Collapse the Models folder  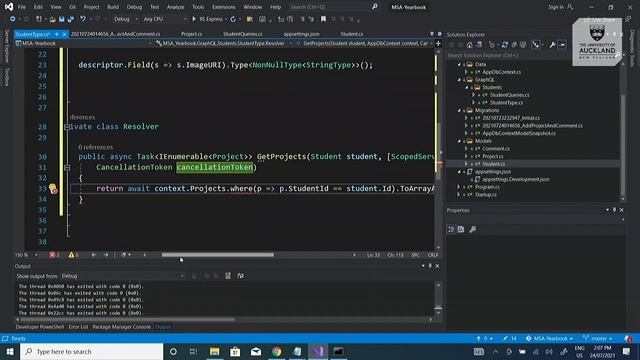point(459,141)
